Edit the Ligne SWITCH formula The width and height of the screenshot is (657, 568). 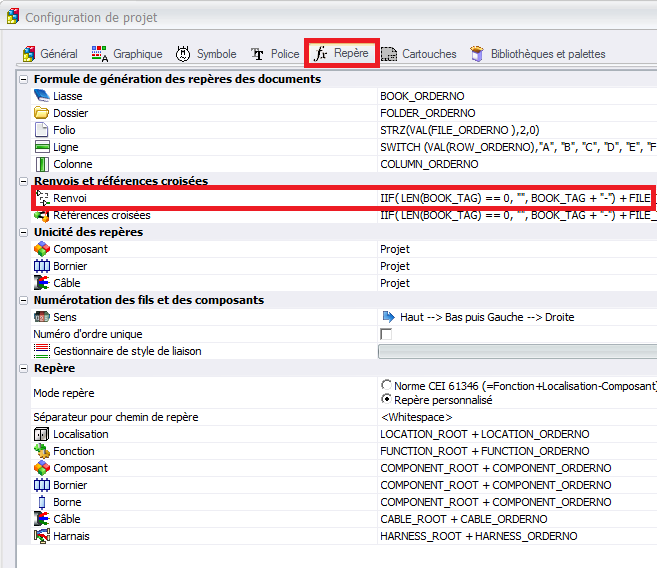(518, 147)
